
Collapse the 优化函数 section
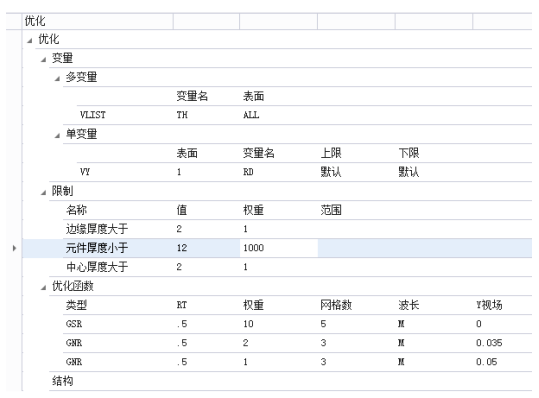[43, 288]
